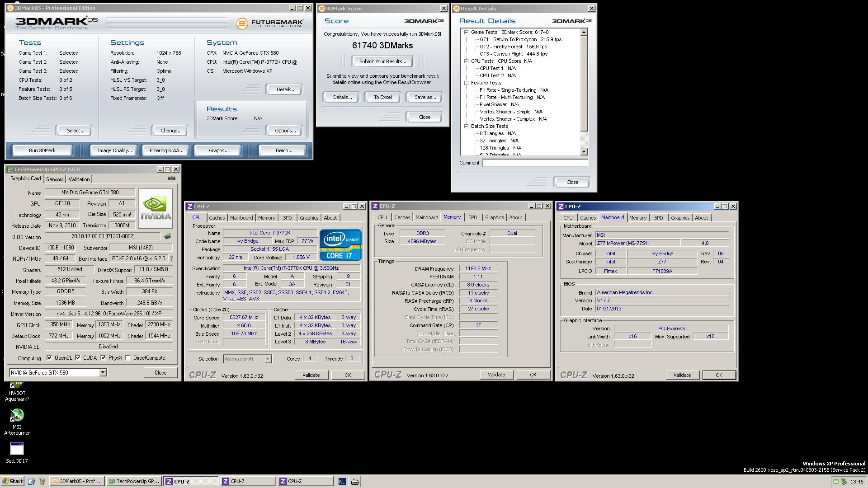Click the Comment input field
The image size is (868, 488).
click(535, 163)
